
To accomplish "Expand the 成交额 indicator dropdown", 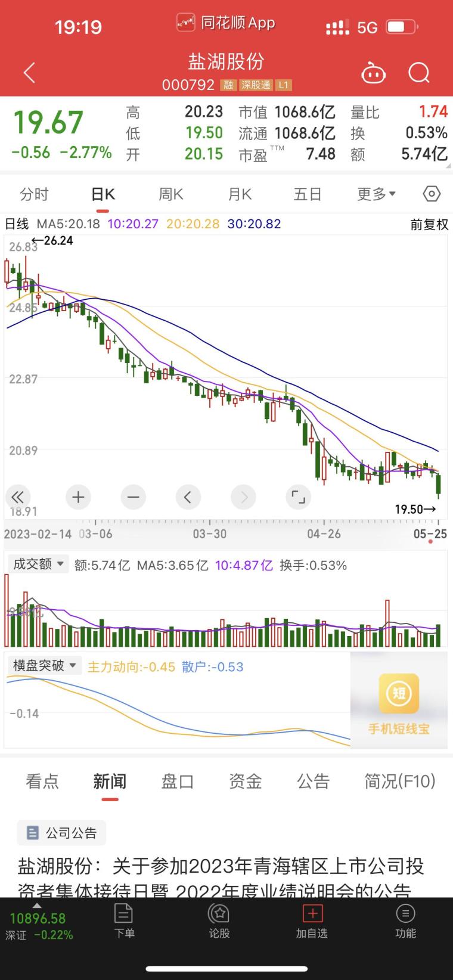I will coord(38,564).
